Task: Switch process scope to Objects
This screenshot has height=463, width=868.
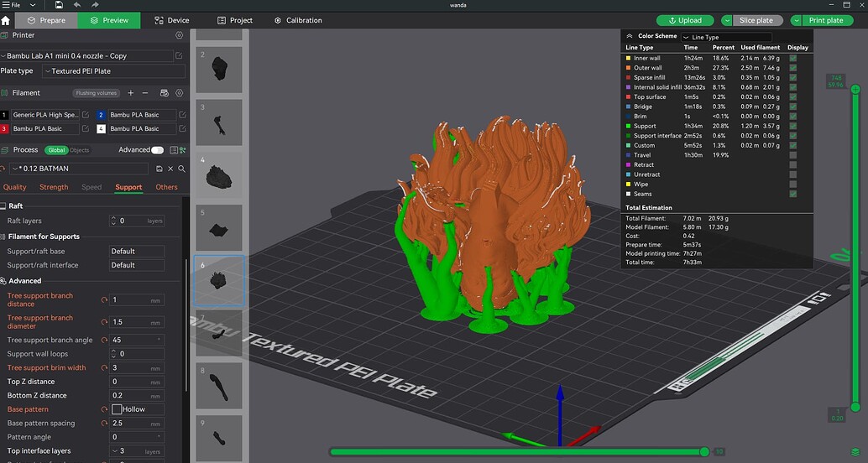Action: pos(79,150)
